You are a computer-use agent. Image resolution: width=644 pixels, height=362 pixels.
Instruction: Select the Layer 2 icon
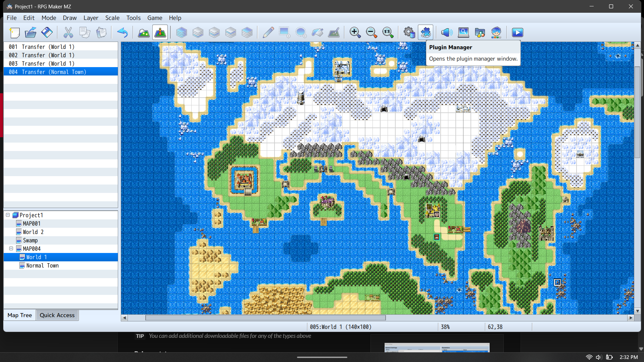214,33
